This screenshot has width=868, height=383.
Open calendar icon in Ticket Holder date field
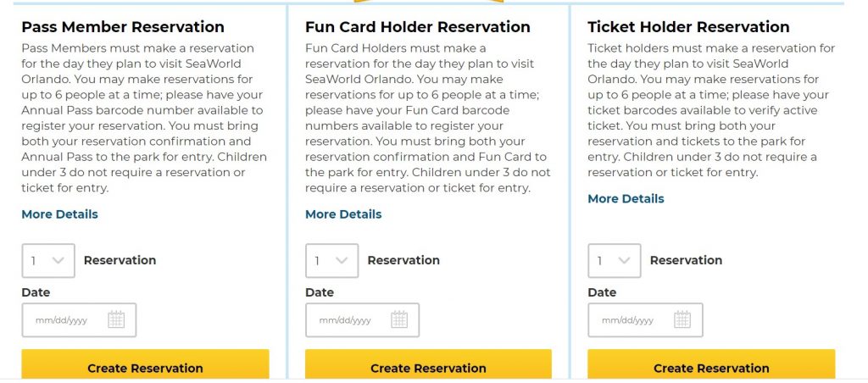point(682,319)
